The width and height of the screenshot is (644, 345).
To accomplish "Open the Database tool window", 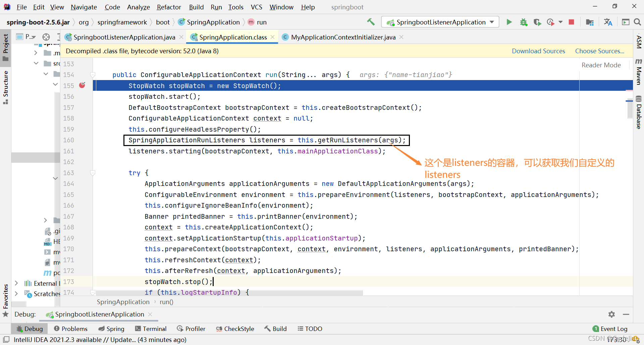I will pos(639,112).
